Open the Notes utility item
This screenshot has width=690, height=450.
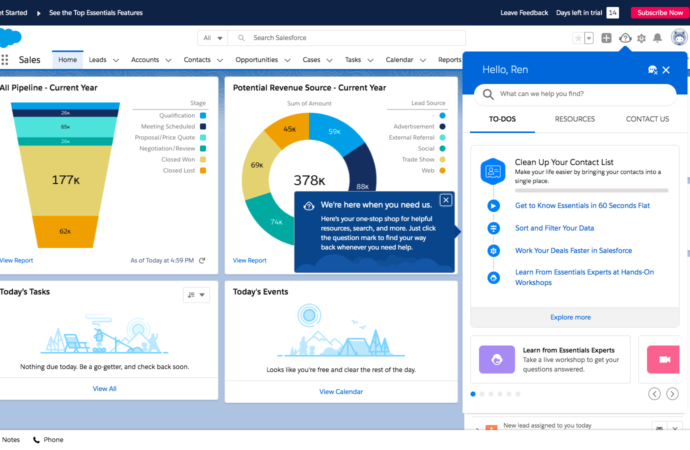(x=11, y=440)
